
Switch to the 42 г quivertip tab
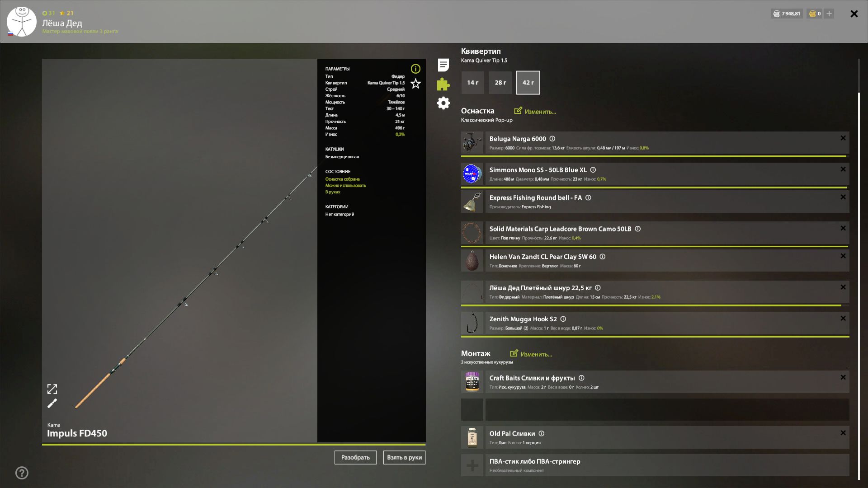coord(528,82)
